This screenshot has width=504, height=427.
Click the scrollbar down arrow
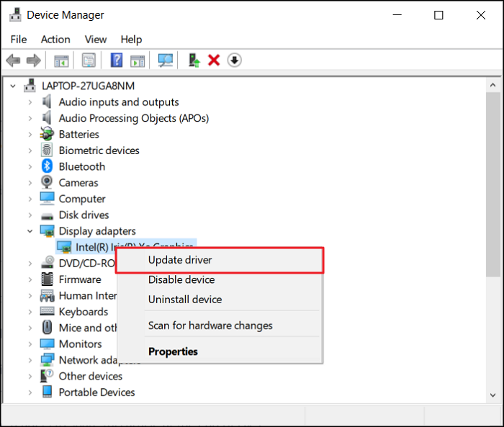[x=492, y=395]
